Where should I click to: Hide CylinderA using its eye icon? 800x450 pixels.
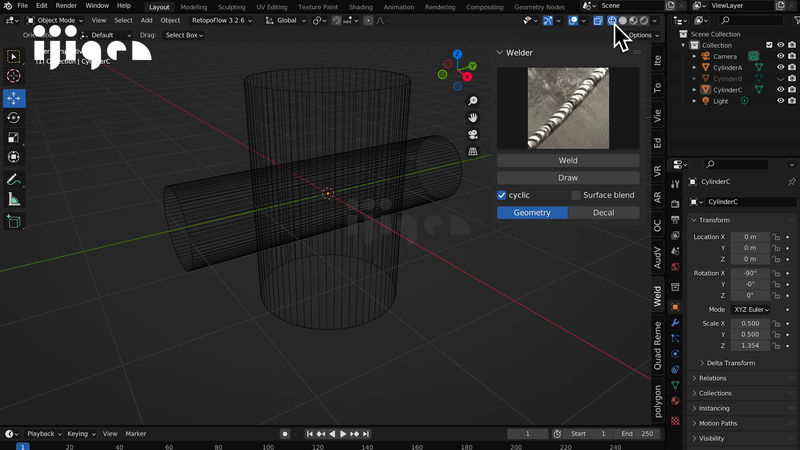point(782,68)
